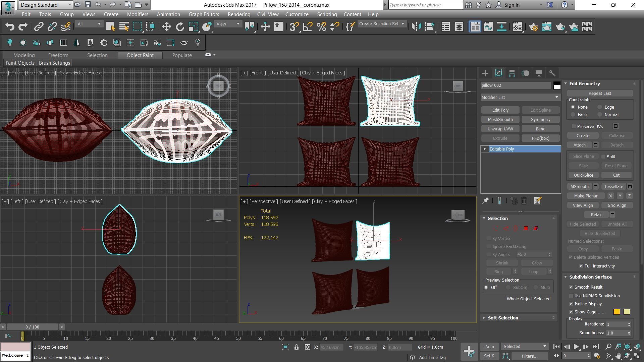Enable Preserve UVs checkbox
Image resolution: width=644 pixels, height=362 pixels.
coord(574,126)
